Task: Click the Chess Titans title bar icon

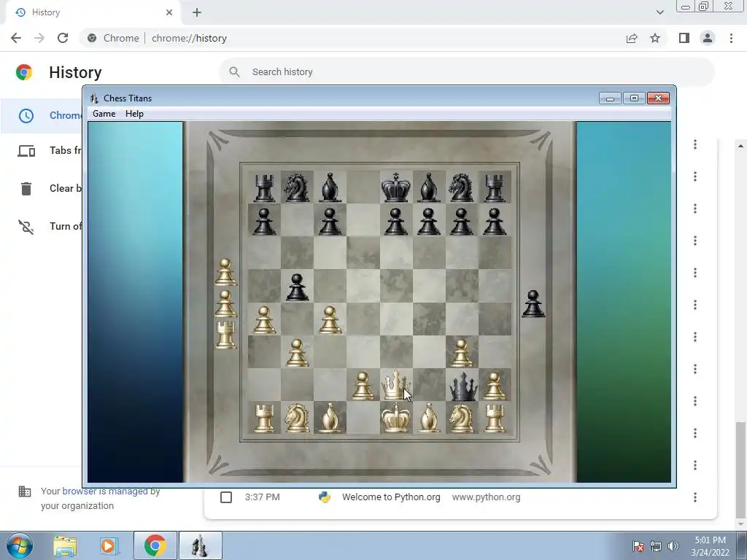Action: coord(94,98)
